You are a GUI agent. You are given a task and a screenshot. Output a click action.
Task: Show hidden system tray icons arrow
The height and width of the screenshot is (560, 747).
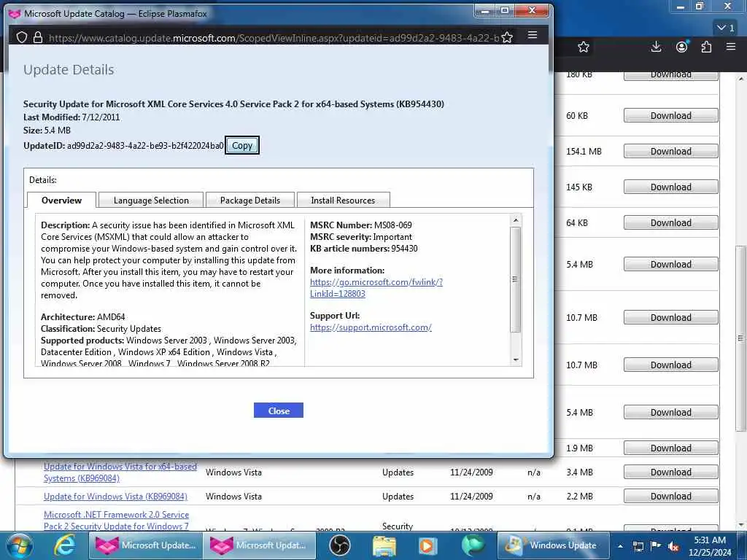tap(620, 546)
